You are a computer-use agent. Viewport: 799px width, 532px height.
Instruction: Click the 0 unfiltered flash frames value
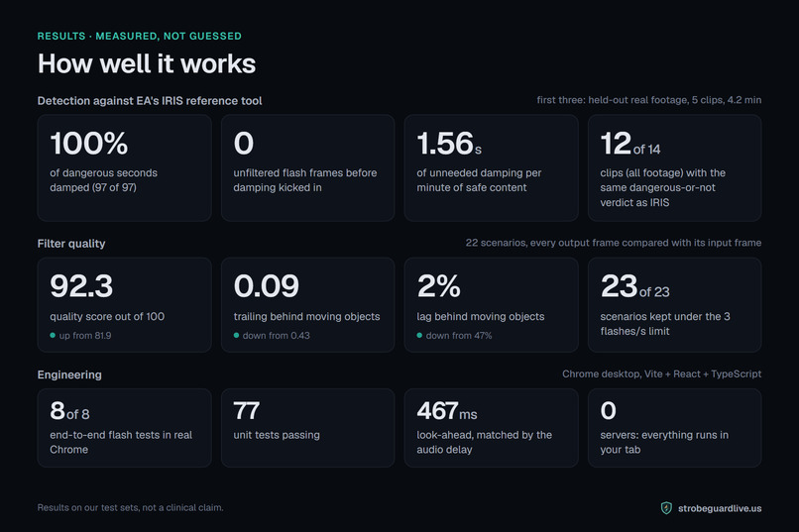(x=244, y=143)
